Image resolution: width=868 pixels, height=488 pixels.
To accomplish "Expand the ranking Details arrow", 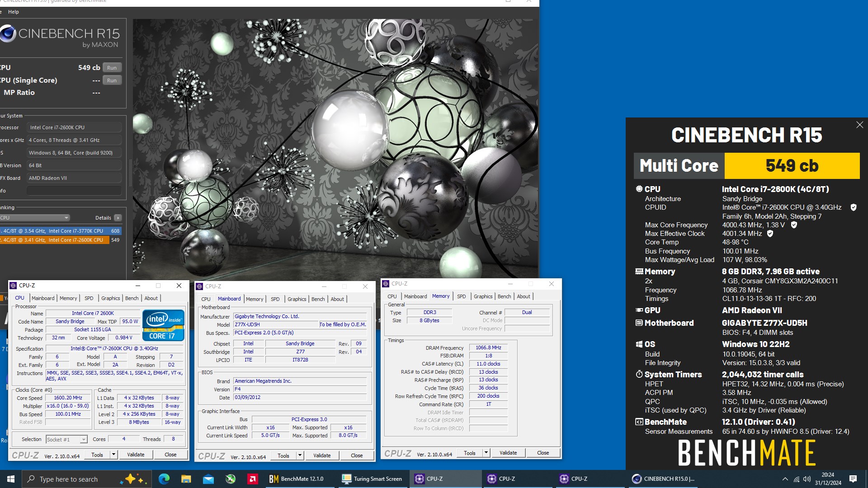I will tap(118, 218).
